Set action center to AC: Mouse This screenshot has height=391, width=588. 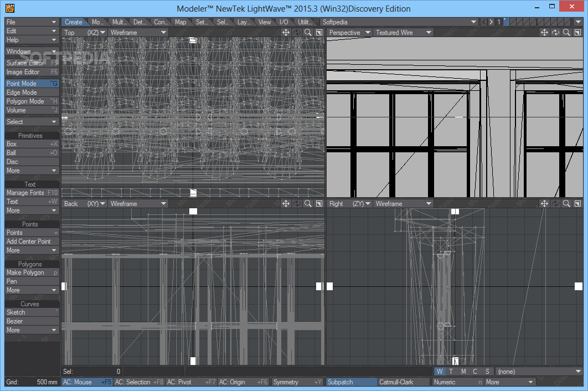coord(87,382)
